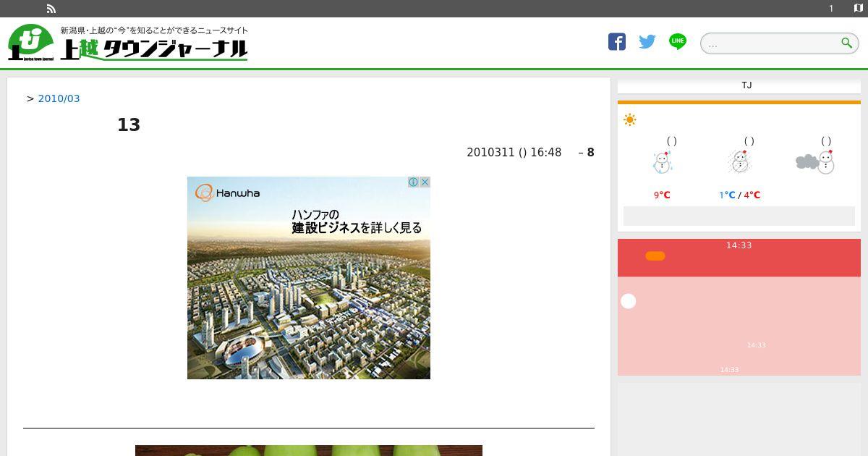The image size is (868, 456).
Task: Open the Twitter bird icon
Action: coord(647,42)
